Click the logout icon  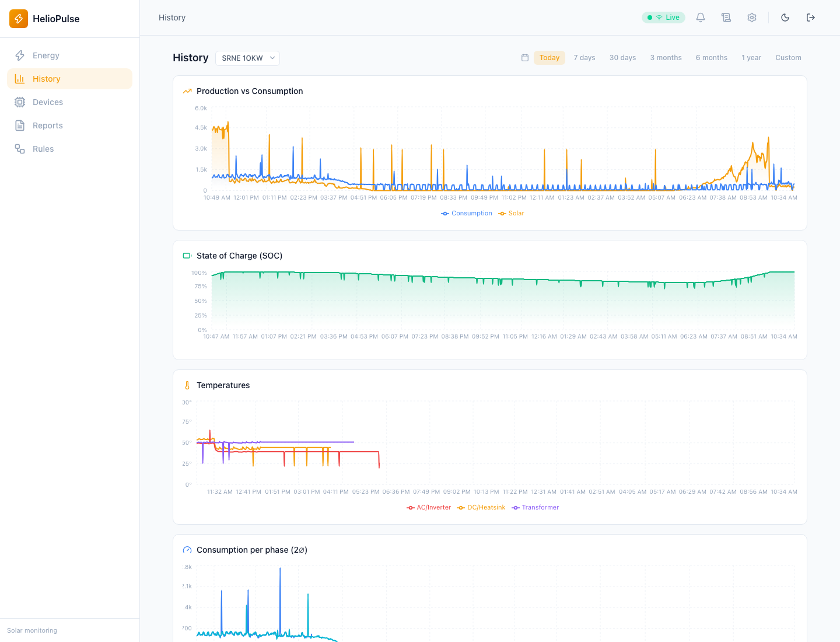click(811, 18)
